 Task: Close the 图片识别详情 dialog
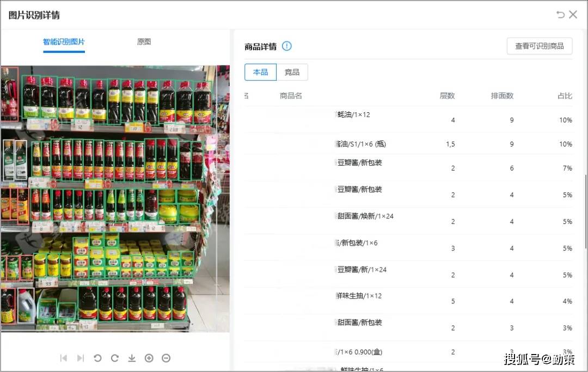point(573,15)
